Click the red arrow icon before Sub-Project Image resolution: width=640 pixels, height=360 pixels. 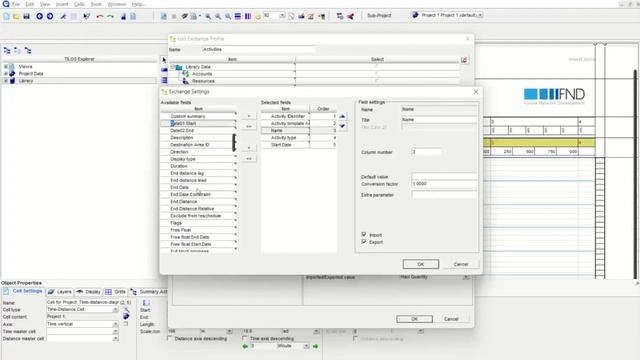coord(350,16)
